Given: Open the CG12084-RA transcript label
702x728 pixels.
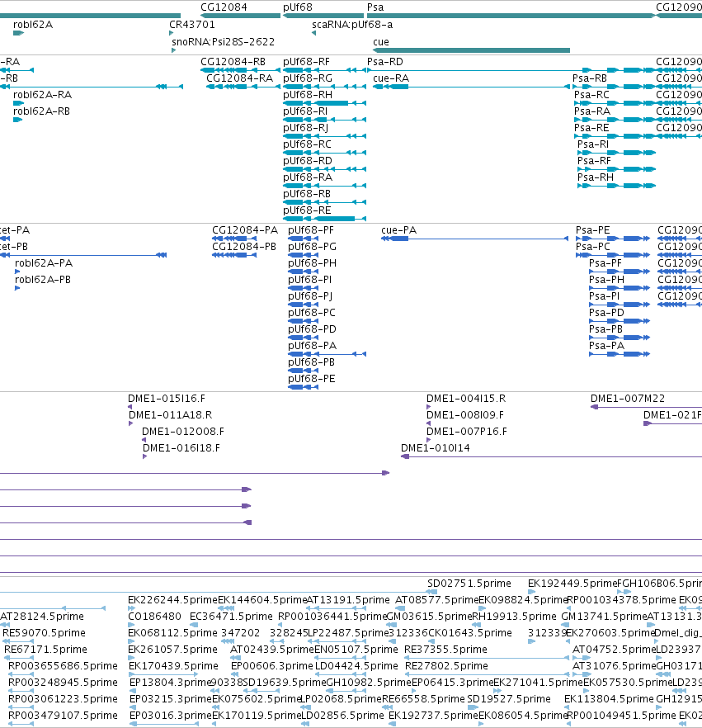Looking at the screenshot, I should coord(239,78).
